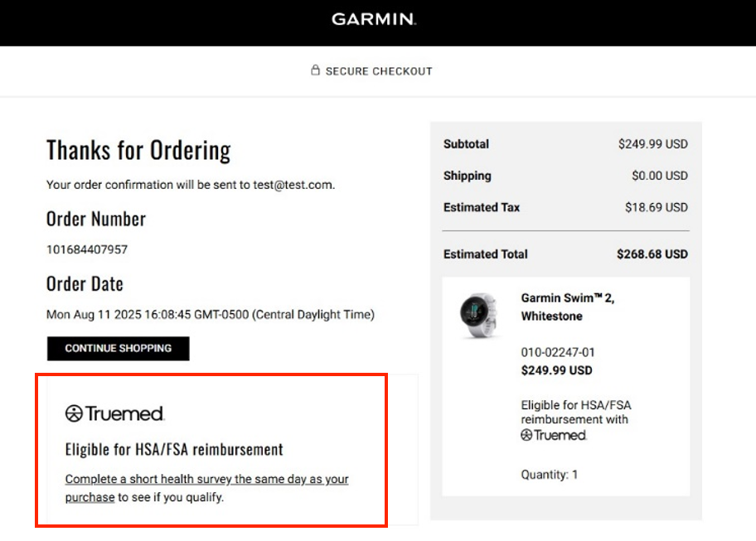The width and height of the screenshot is (756, 541).
Task: Select the Garmin Swim 2, Whitestone product name
Action: 568,307
